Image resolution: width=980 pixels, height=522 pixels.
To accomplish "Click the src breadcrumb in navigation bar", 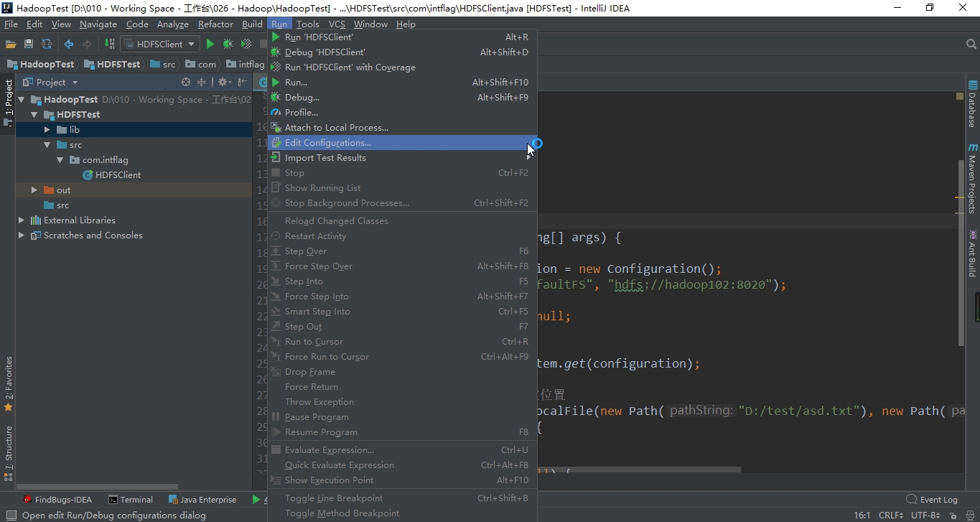I will click(x=163, y=64).
